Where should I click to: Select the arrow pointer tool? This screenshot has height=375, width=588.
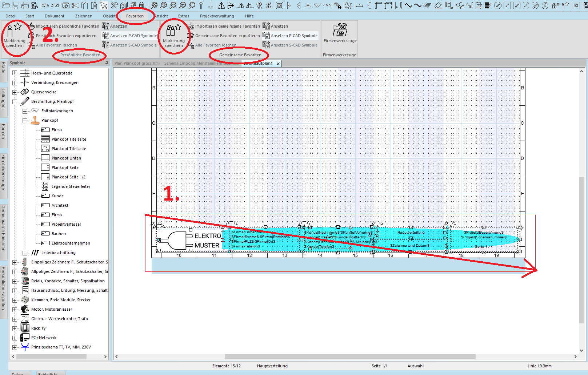[104, 5]
